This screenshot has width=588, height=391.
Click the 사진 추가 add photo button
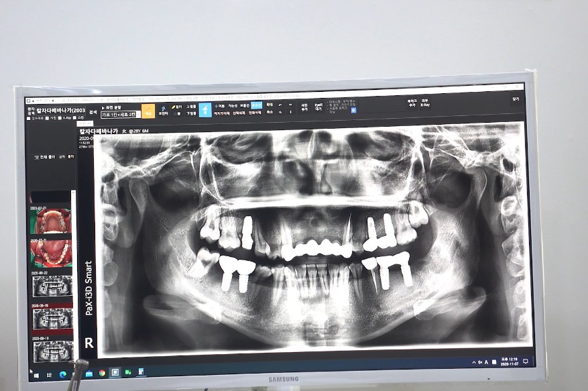click(304, 107)
